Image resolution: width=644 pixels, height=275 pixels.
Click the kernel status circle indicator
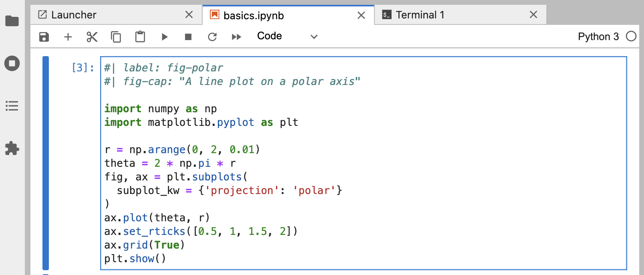631,36
